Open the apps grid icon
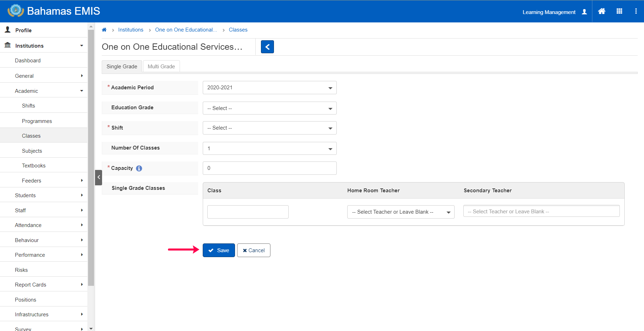 pos(619,11)
